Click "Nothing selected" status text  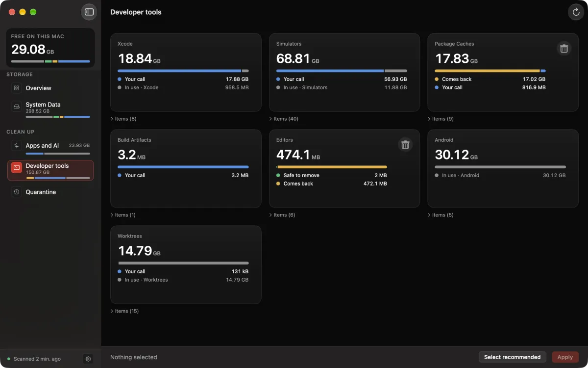click(x=134, y=357)
